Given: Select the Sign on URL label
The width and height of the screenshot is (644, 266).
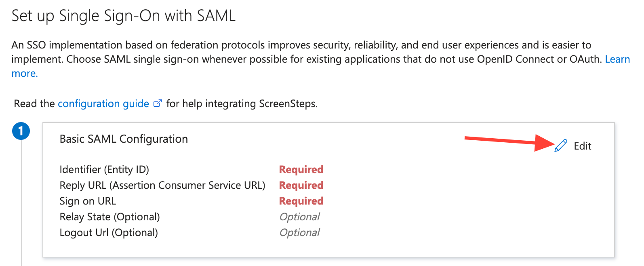Looking at the screenshot, I should 88,201.
